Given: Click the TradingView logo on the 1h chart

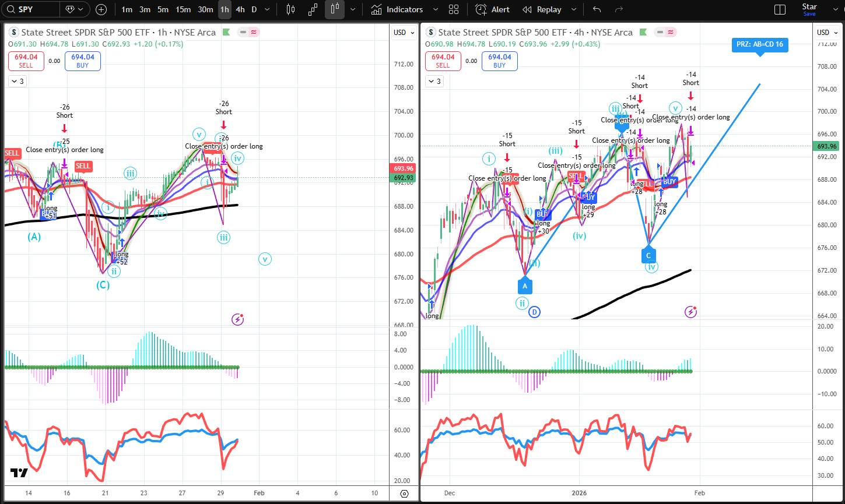Looking at the screenshot, I should coord(19,473).
